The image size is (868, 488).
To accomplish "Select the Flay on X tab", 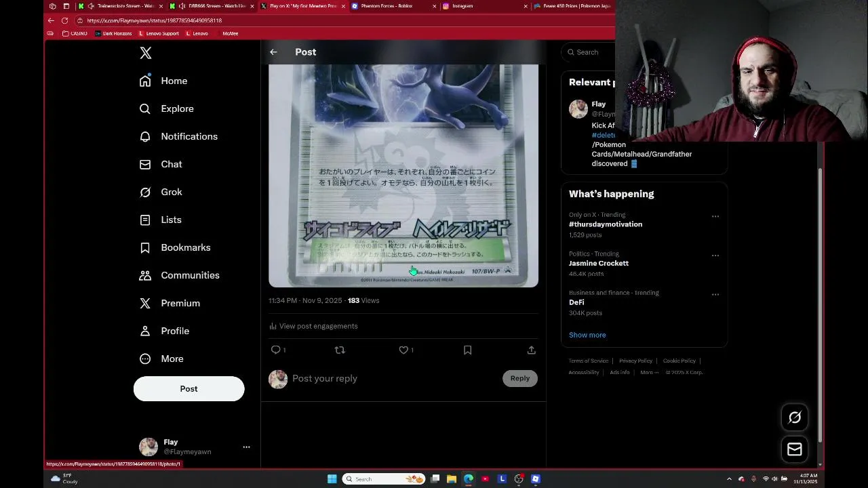I will [x=303, y=6].
